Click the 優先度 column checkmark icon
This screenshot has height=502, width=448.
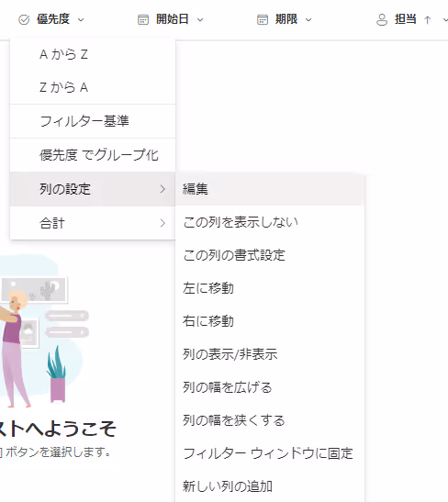24,20
